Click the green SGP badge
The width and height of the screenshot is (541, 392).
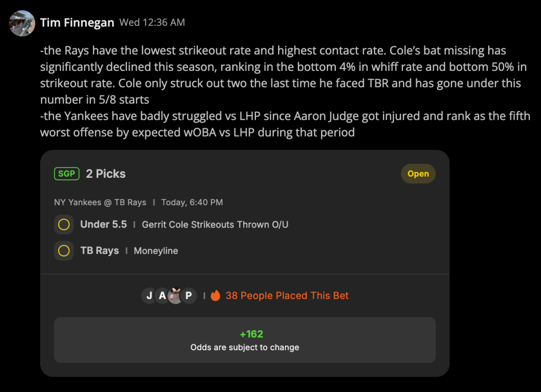click(67, 174)
